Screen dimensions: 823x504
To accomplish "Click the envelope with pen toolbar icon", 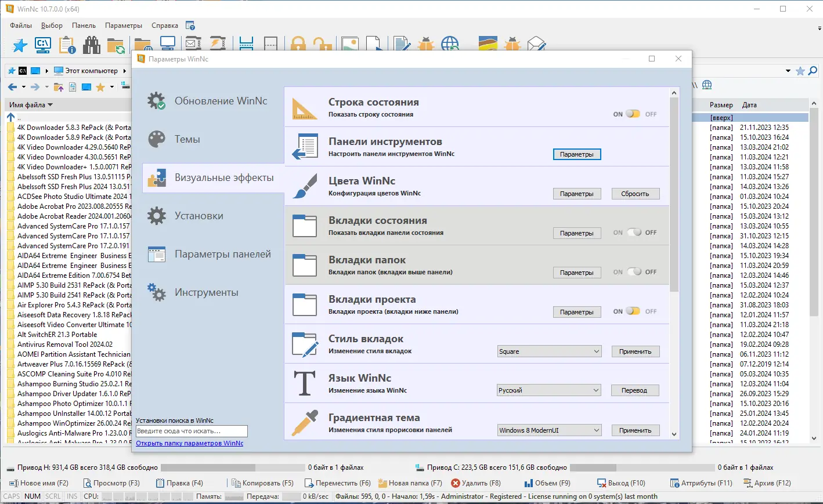I will click(537, 44).
